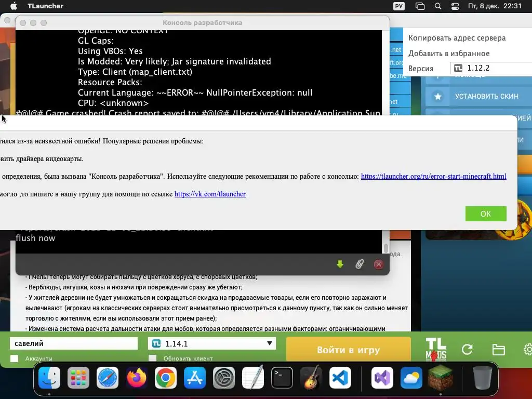Screen dimensions: 532x399
Task: Switch input language via РУ indicator
Action: coord(399,6)
